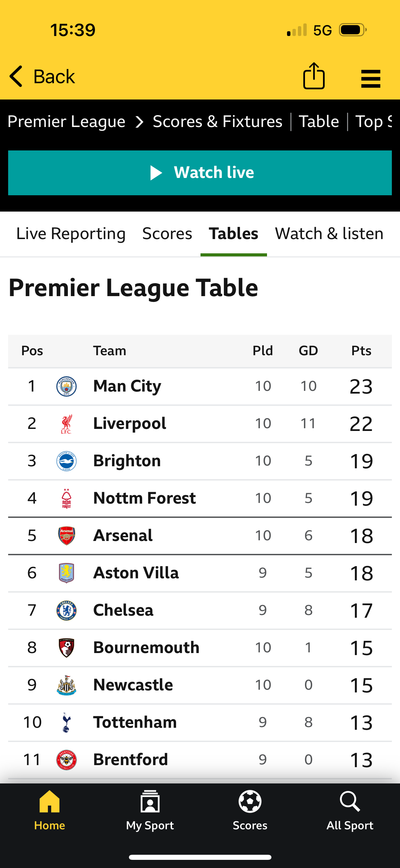This screenshot has width=400, height=868.
Task: Switch to the Live Reporting tab
Action: pos(71,234)
